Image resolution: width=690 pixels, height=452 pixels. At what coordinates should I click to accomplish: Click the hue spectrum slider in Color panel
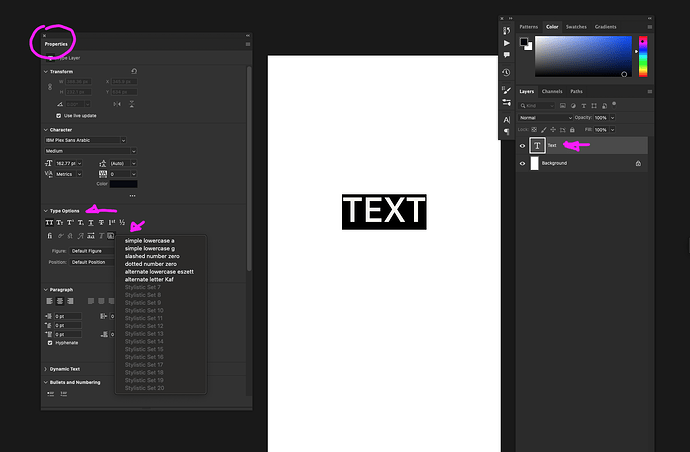coord(643,56)
